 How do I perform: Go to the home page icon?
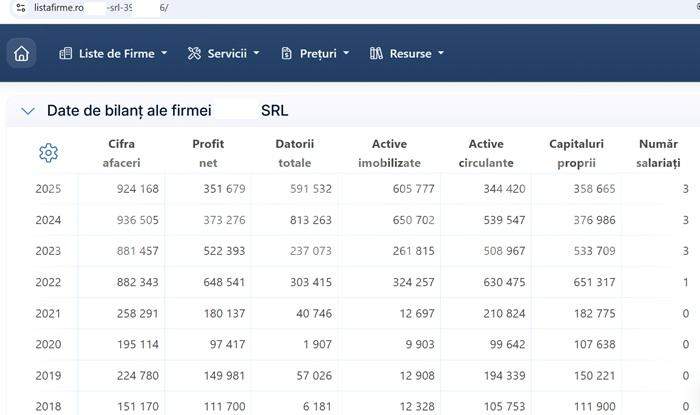pos(21,53)
